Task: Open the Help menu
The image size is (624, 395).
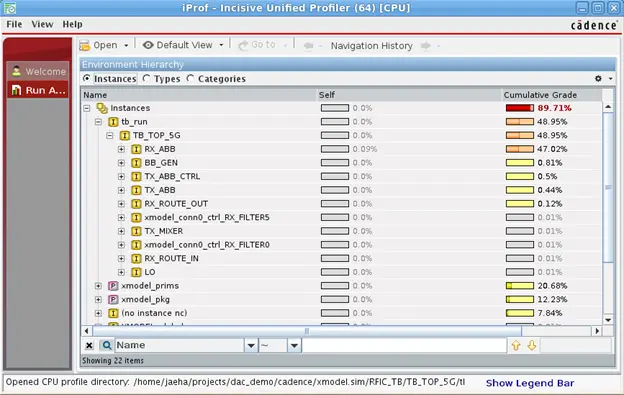Action: tap(72, 24)
